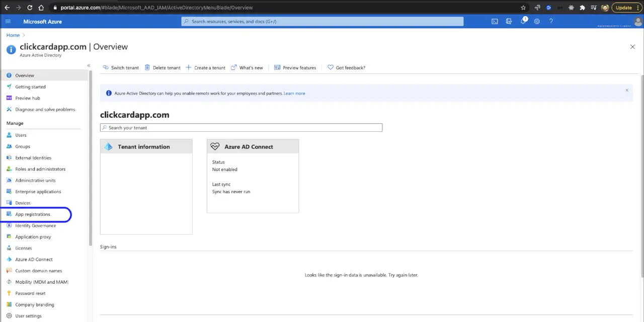Open the highlighted App registrations entry
644x322 pixels.
pyautogui.click(x=32, y=214)
